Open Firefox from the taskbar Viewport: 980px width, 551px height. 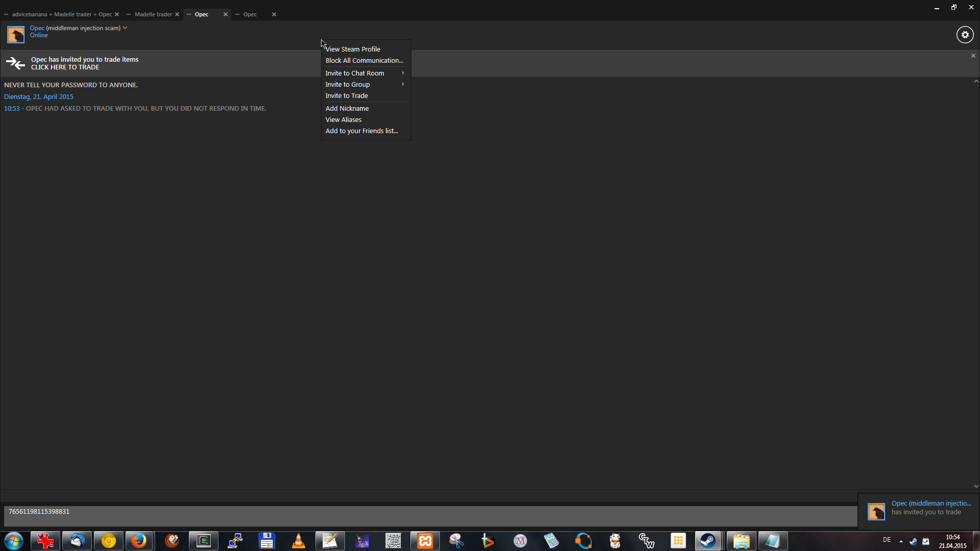(139, 541)
